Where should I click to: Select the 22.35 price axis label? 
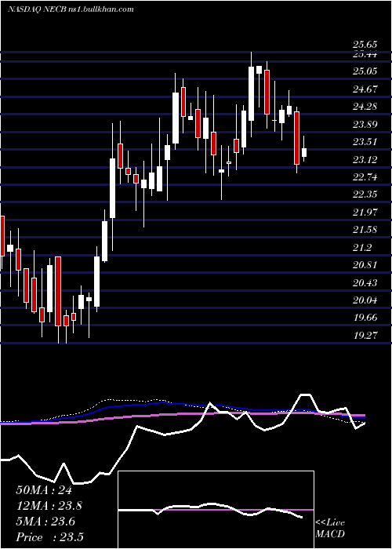point(365,195)
